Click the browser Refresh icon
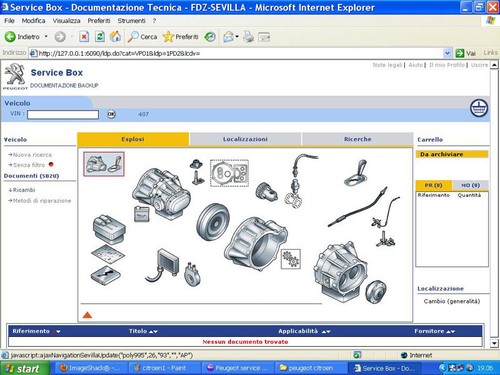Screen dimensions: 500x375 tap(100, 37)
